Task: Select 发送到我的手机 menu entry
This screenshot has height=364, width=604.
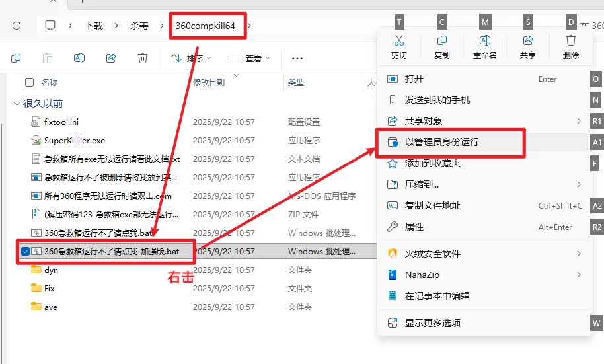Action: pos(484,100)
